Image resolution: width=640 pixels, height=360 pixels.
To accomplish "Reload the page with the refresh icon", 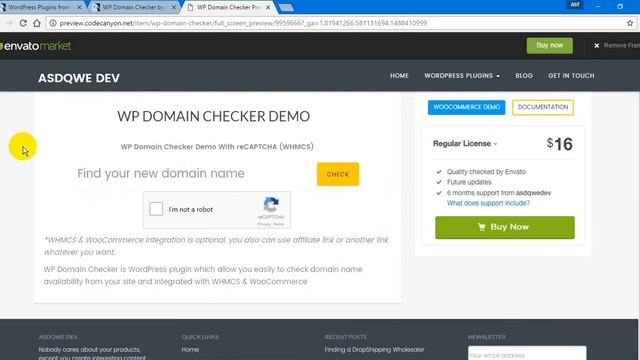I will pos(23,23).
